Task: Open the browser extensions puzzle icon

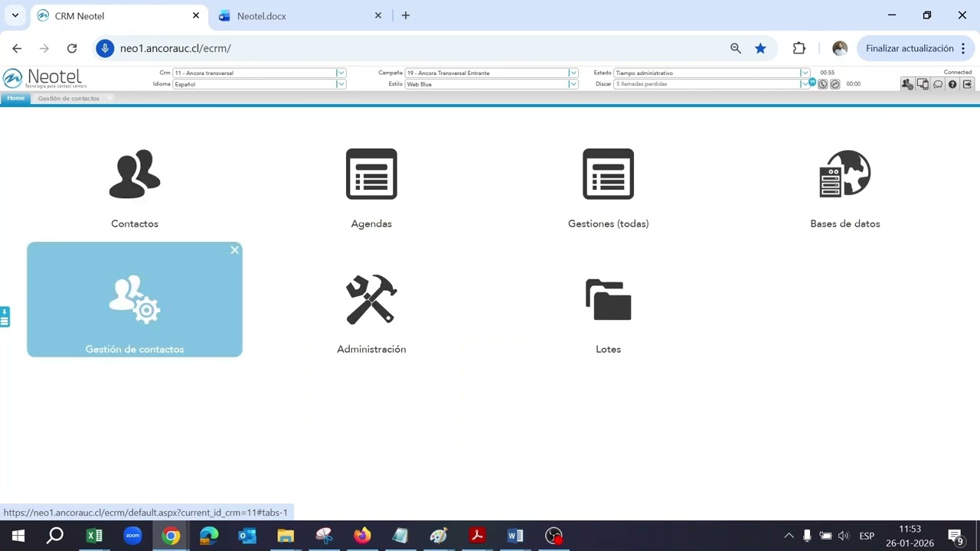Action: [x=799, y=48]
